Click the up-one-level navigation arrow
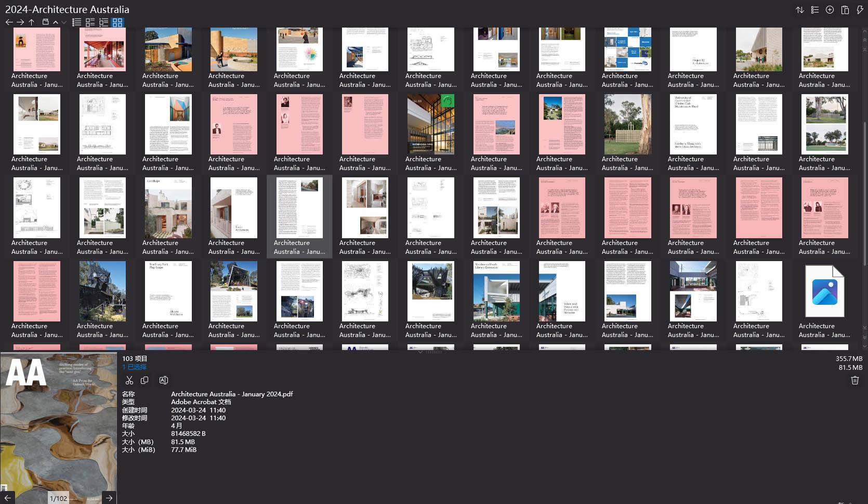This screenshot has height=504, width=868. (x=31, y=22)
